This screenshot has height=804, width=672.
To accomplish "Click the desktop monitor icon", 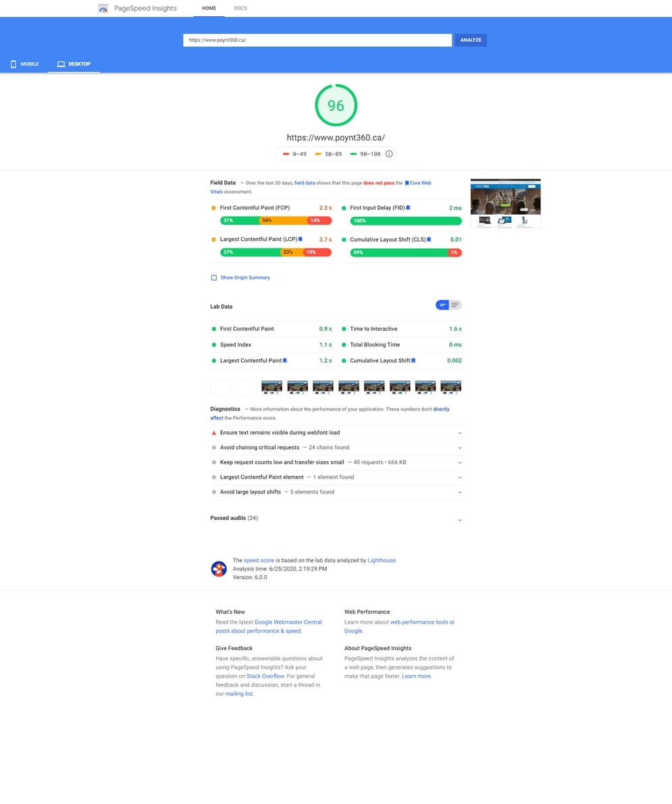I will 61,64.
